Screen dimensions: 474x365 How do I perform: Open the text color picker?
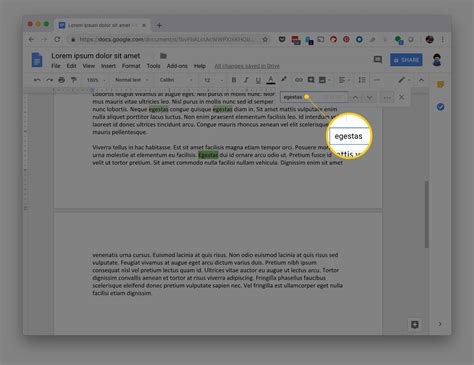pos(271,80)
